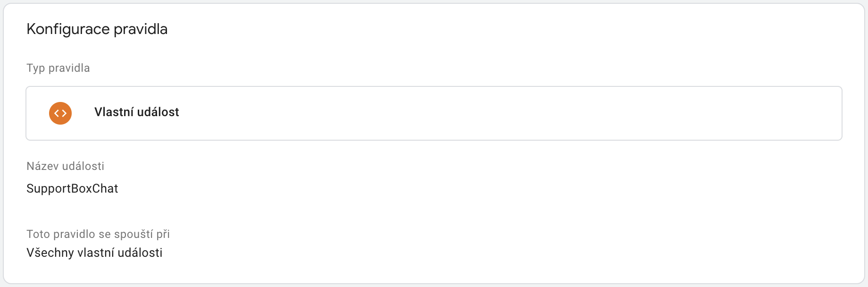
Task: Select the angle brackets icon beside Vlastní událost
Action: [x=60, y=113]
